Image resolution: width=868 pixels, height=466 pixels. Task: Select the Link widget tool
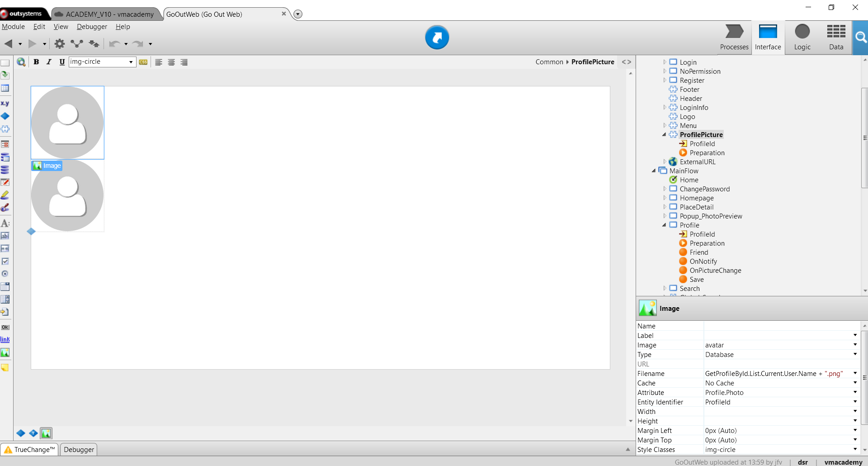coord(5,339)
